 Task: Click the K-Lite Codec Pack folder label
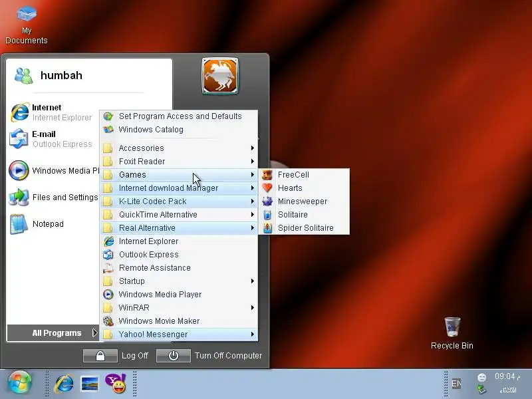tap(153, 201)
